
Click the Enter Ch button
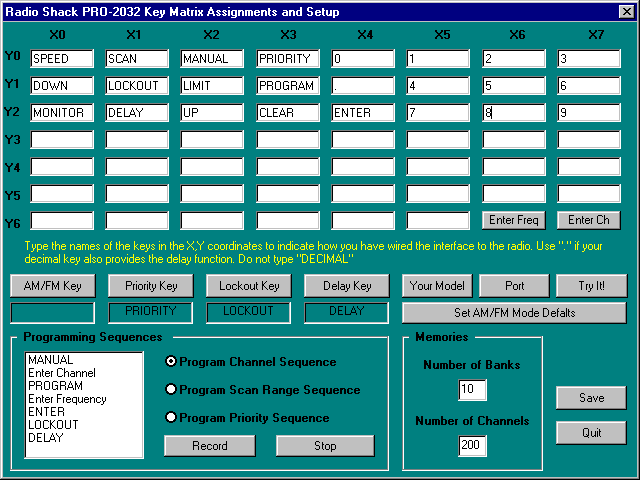point(589,220)
